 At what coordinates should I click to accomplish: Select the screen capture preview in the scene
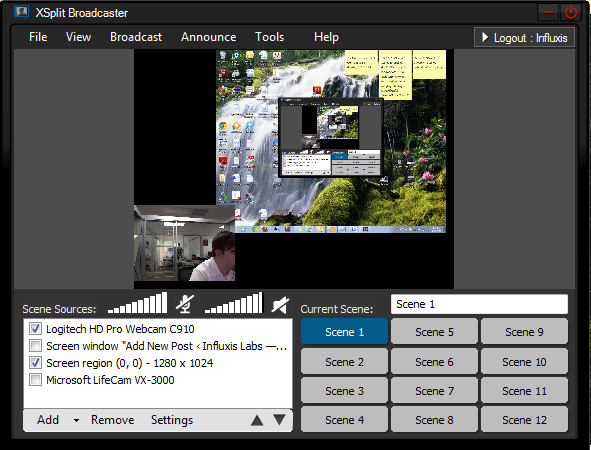[331, 141]
